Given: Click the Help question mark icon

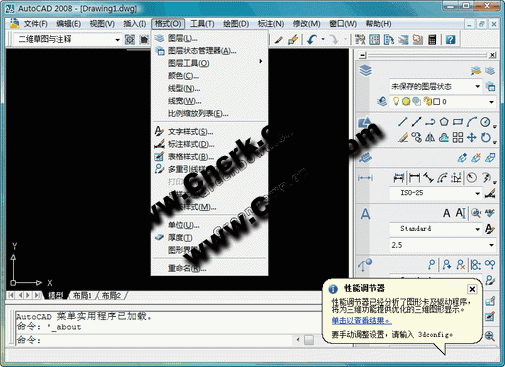Looking at the screenshot, I should [x=450, y=40].
